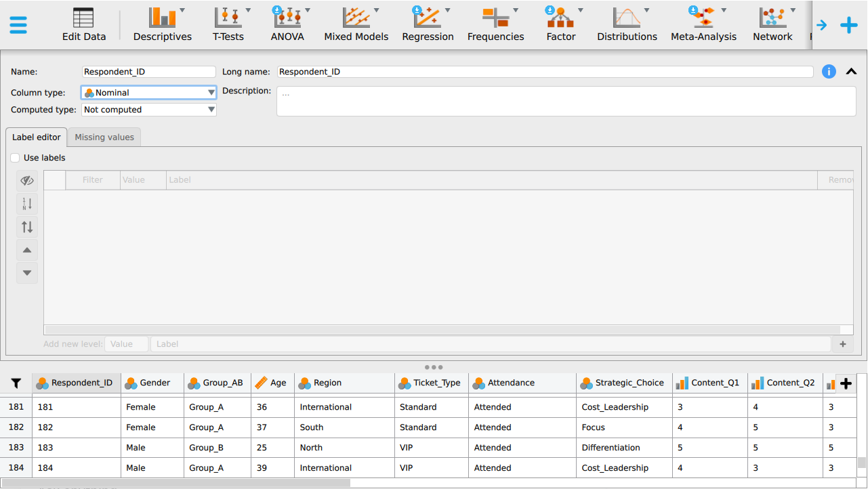
Task: Expand the Column type dropdown
Action: (x=149, y=93)
